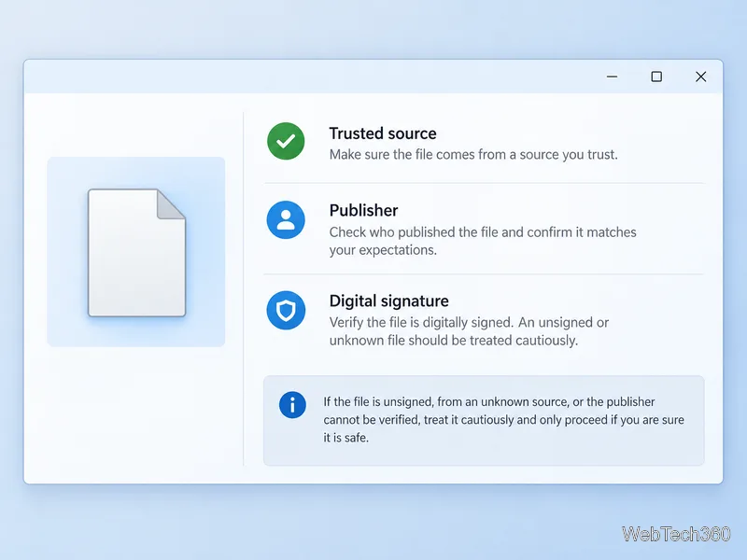Click the empty title bar area
The height and width of the screenshot is (560, 747).
310,77
